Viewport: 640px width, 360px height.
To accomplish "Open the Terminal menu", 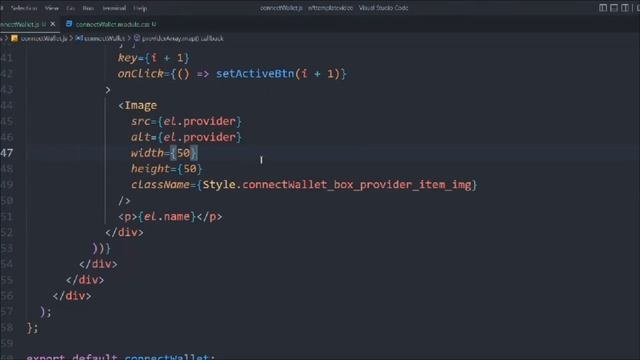I will 114,8.
